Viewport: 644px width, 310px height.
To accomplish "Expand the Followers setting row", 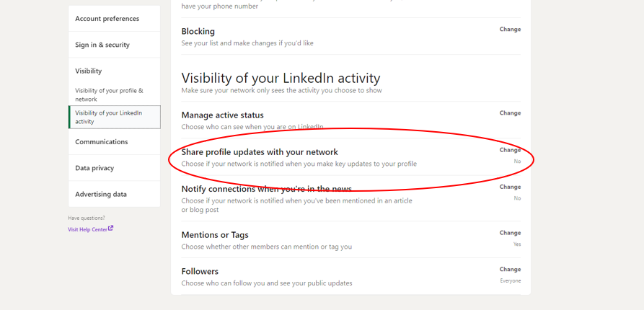I will (350, 276).
